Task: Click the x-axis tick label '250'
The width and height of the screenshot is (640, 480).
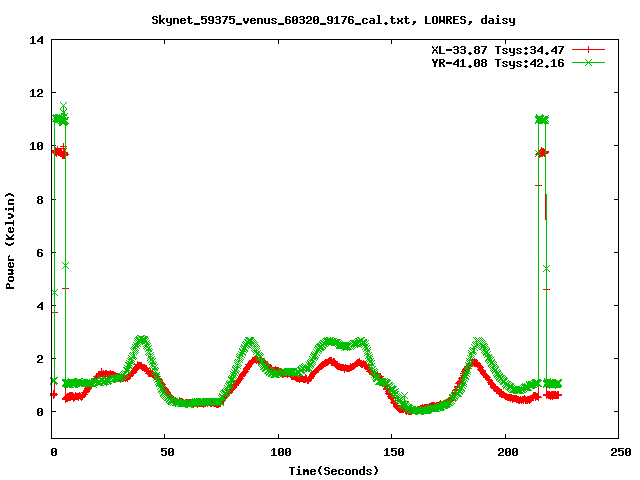Action: tap(621, 452)
